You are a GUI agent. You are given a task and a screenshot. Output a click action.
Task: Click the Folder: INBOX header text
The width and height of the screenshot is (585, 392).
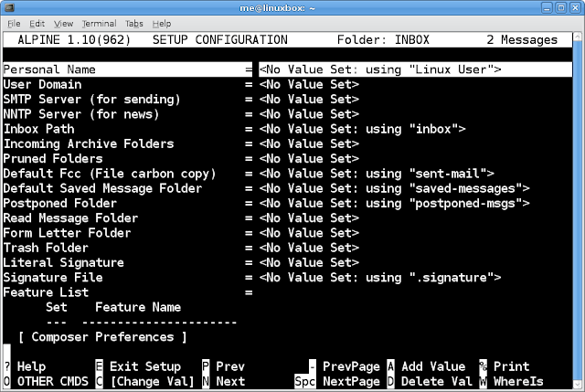tap(383, 40)
